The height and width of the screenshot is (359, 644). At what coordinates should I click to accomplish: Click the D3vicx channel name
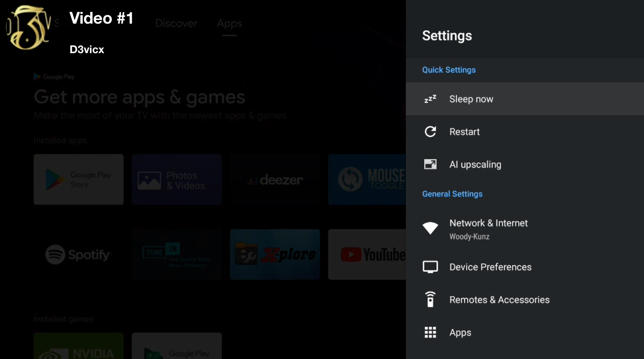[x=87, y=50]
